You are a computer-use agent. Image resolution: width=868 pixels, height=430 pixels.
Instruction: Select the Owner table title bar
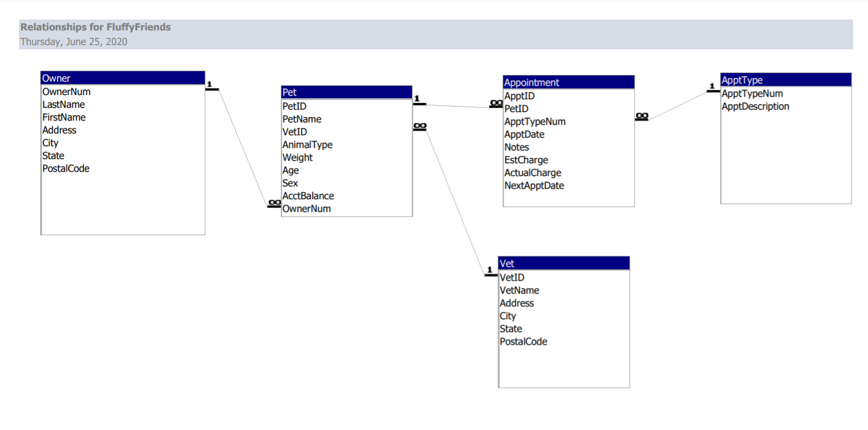click(122, 77)
